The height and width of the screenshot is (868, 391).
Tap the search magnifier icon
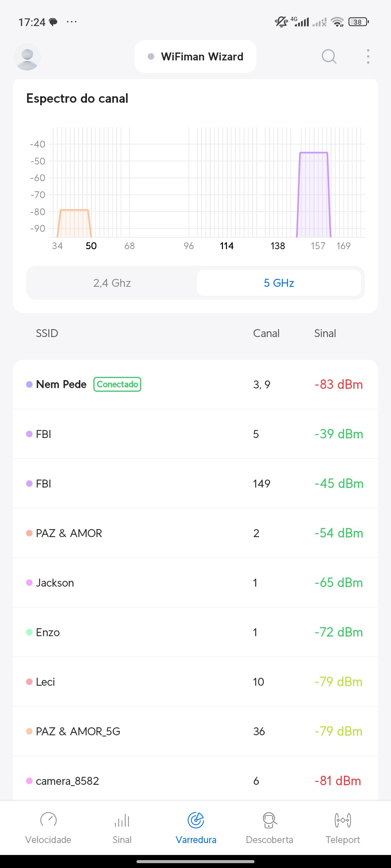329,56
